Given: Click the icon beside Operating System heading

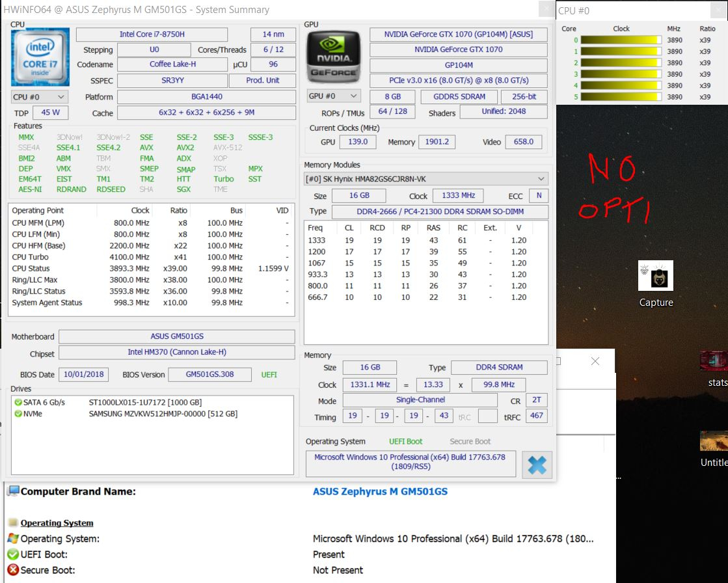Looking at the screenshot, I should (x=13, y=522).
